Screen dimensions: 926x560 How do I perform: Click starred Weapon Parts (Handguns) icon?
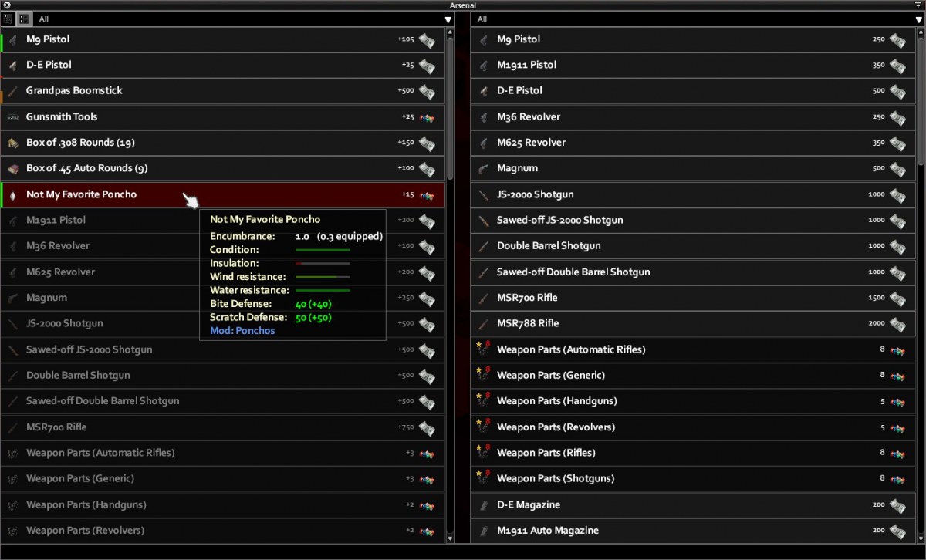(x=484, y=401)
